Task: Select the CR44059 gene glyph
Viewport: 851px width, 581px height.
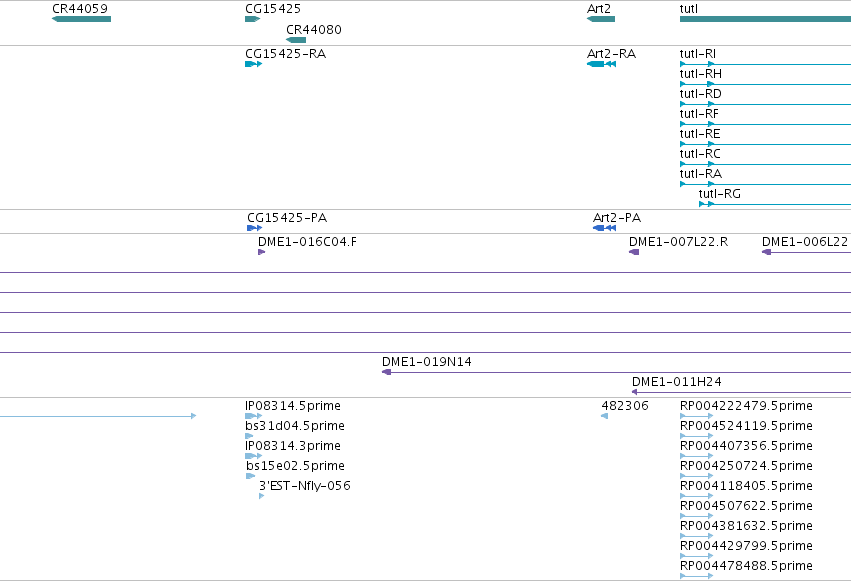Action: click(81, 19)
